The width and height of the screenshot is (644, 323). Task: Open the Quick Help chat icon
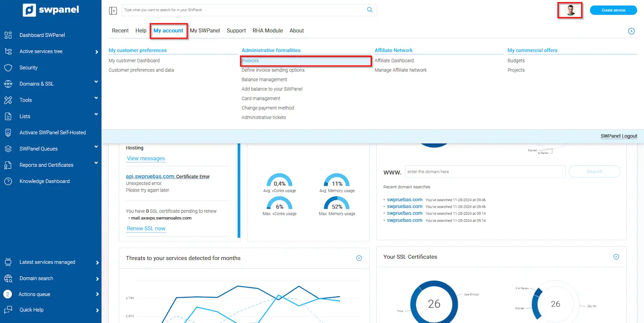tap(8, 310)
